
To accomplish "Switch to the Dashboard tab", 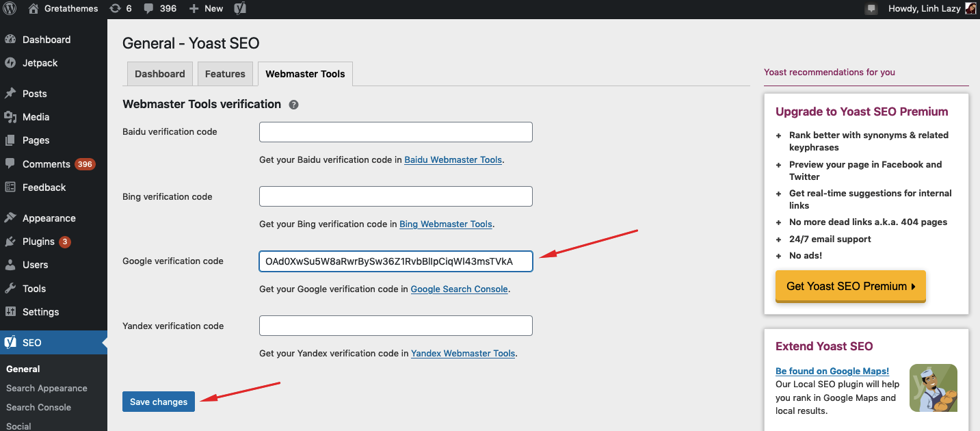I will 159,74.
